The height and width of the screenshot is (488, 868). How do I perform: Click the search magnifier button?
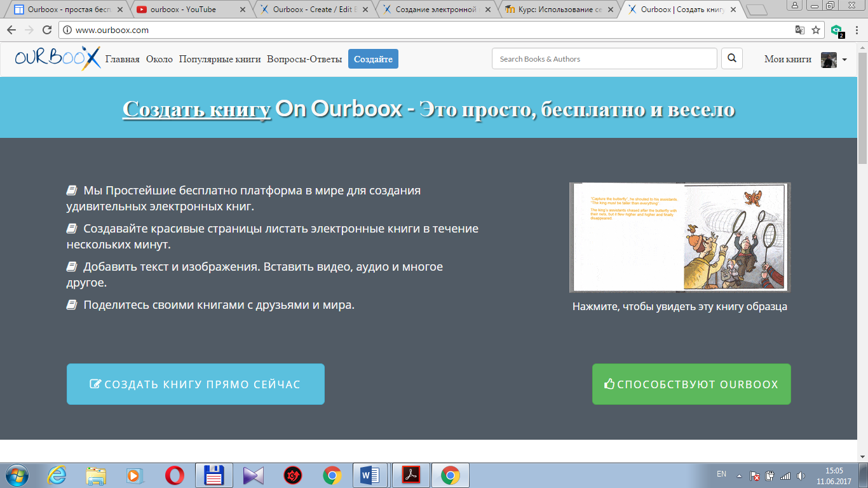pos(731,58)
